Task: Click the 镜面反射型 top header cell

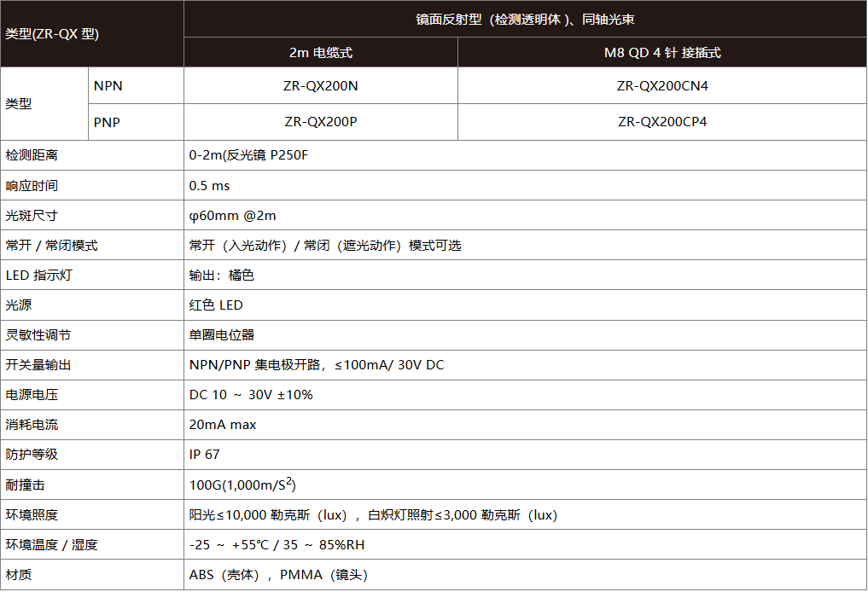Action: coord(525,19)
